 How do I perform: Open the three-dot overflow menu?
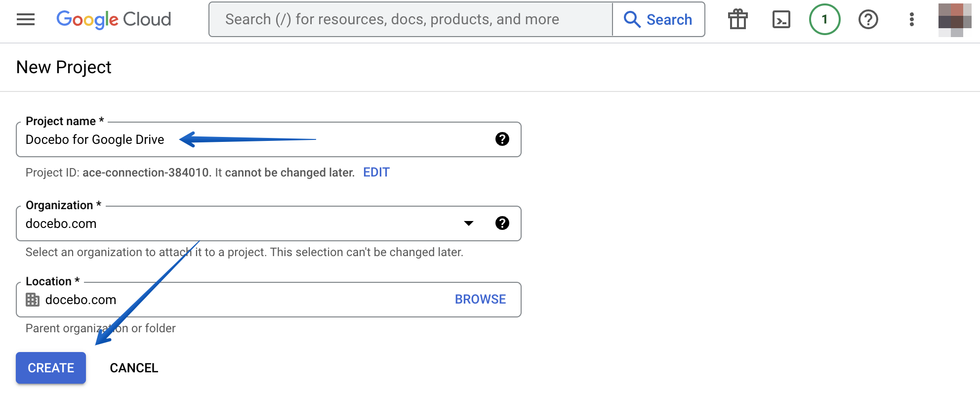pos(911,19)
